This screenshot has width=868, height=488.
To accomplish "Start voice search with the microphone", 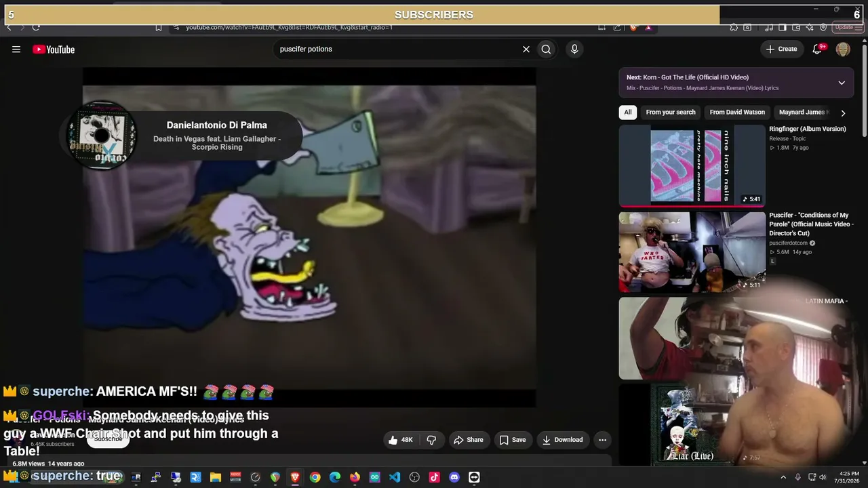I will 574,49.
